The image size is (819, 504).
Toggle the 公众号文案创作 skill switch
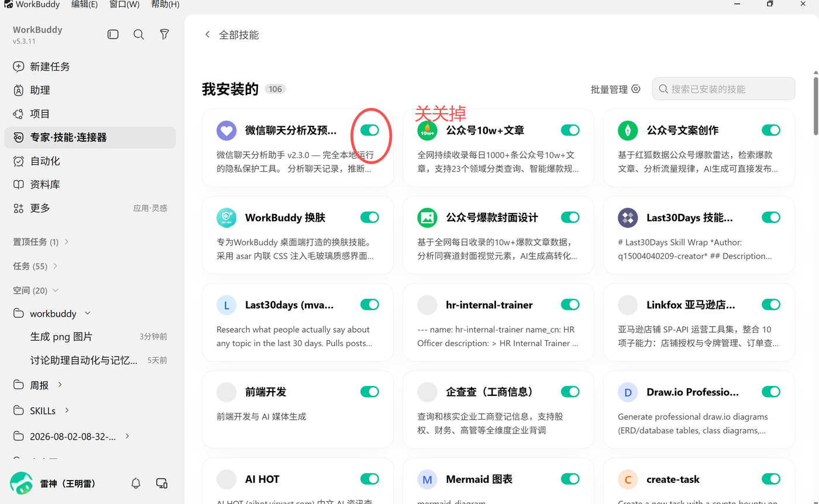(x=771, y=130)
